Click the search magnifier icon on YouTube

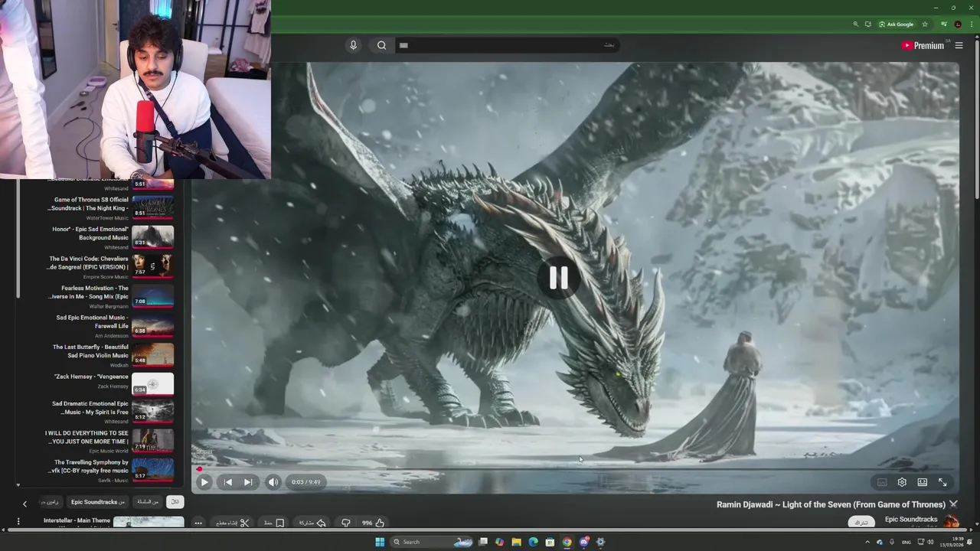tap(381, 45)
